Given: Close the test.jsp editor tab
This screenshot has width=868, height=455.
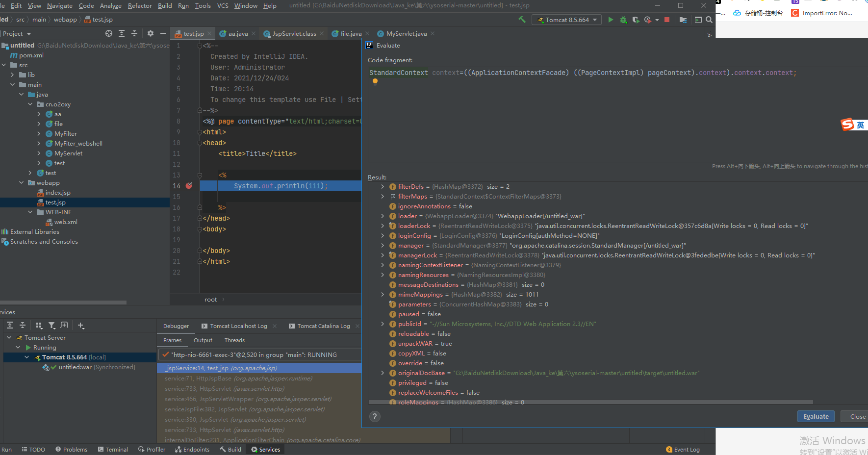Looking at the screenshot, I should point(209,33).
